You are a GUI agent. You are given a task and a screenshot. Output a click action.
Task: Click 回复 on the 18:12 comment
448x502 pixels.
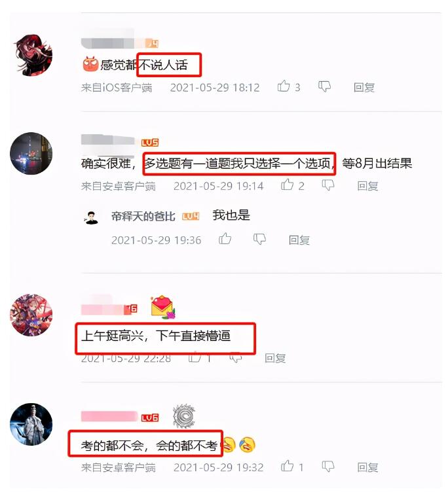pos(364,88)
